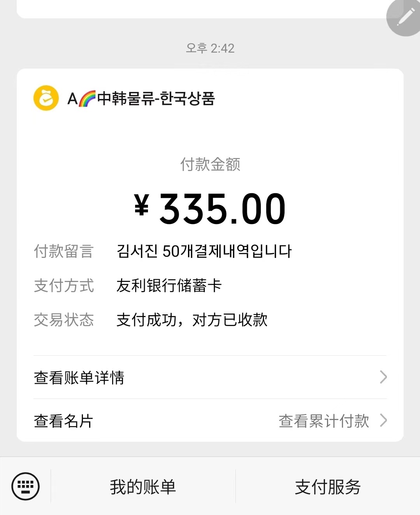
Task: Tap the yen currency symbol
Action: (141, 205)
